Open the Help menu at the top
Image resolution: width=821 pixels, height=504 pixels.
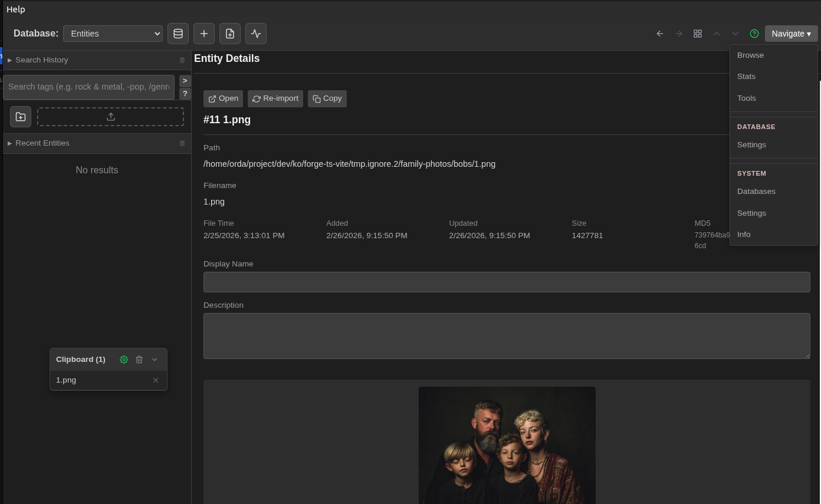pos(15,9)
